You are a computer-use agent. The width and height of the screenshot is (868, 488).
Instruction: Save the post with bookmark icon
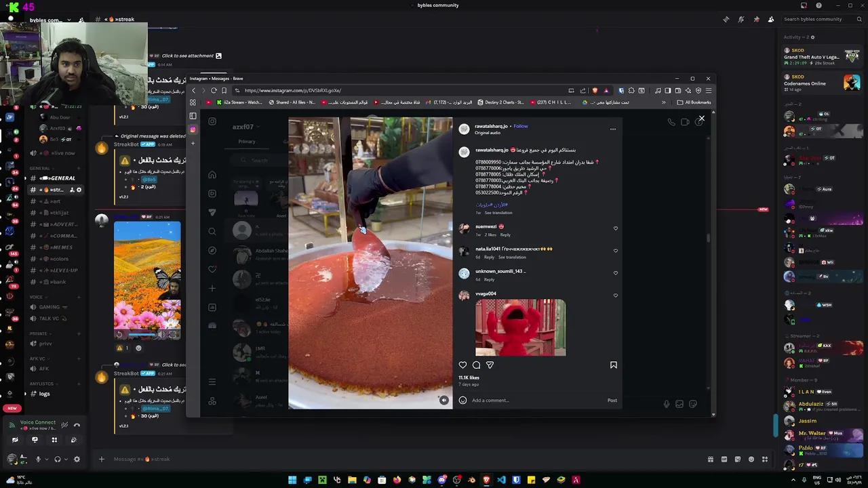click(614, 365)
